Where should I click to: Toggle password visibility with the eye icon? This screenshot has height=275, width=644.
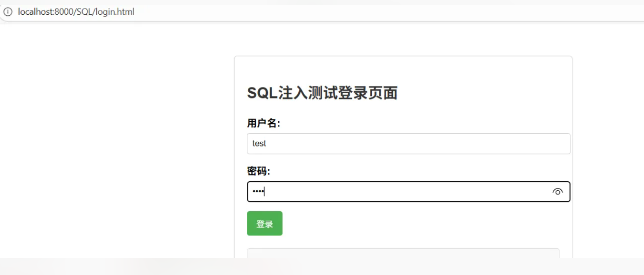click(x=558, y=192)
